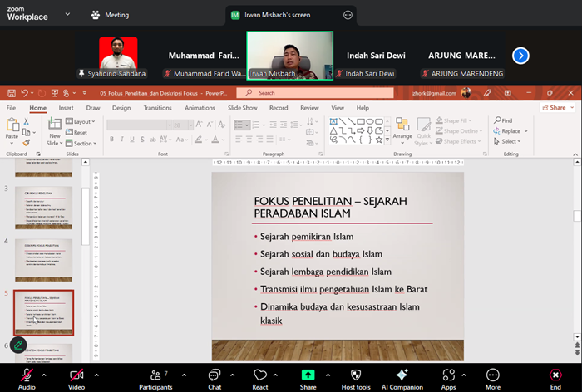Switch to the Transitions ribbon tab
The height and width of the screenshot is (392, 582).
pos(157,108)
